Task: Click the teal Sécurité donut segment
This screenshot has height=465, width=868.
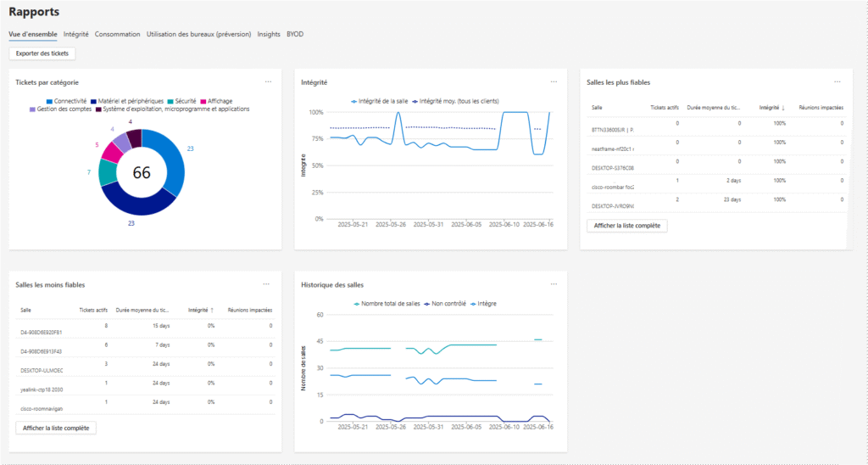Action: coord(108,173)
